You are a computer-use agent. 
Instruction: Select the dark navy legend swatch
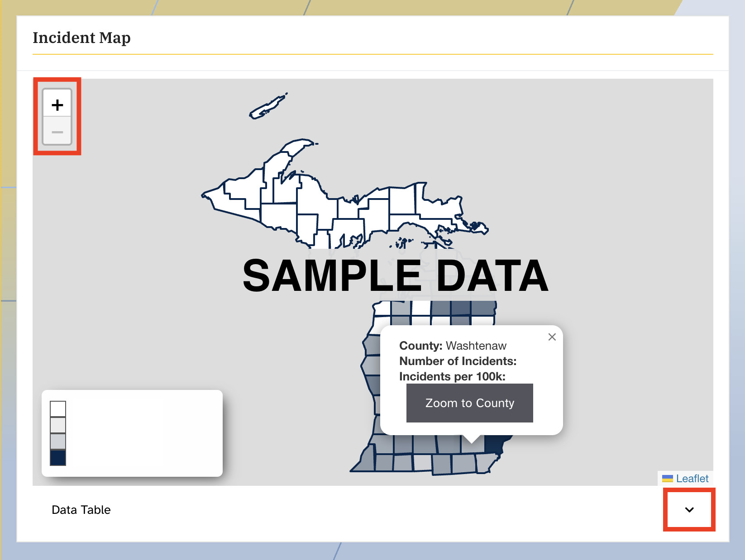click(58, 458)
